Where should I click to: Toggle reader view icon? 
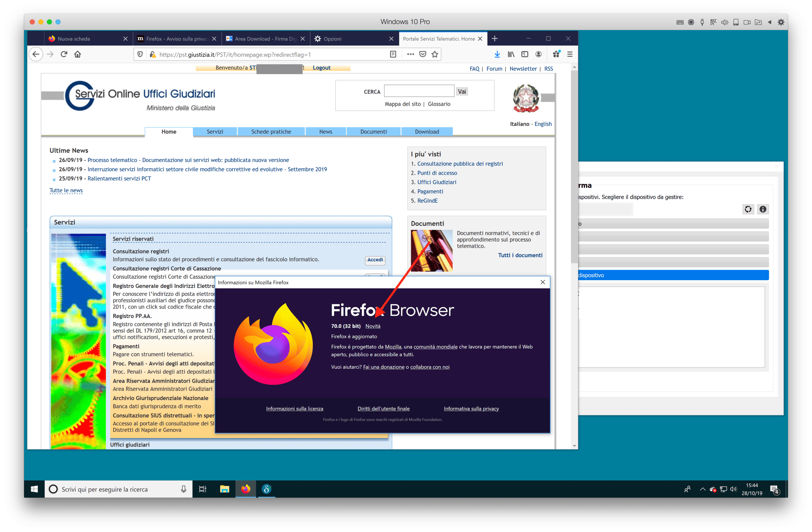tap(393, 54)
